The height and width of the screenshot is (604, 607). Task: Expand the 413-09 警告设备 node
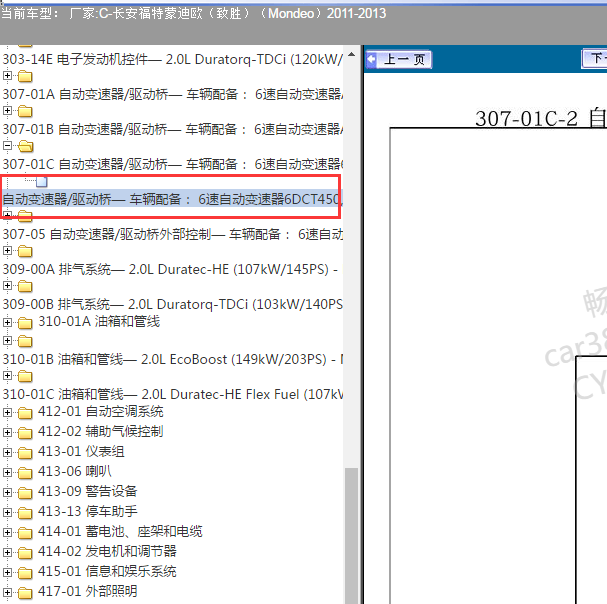coord(7,492)
